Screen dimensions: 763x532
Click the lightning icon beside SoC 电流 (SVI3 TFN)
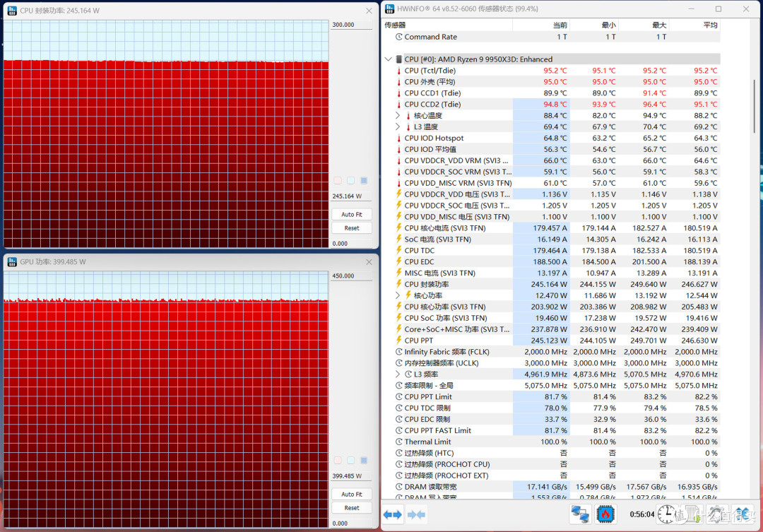[399, 239]
